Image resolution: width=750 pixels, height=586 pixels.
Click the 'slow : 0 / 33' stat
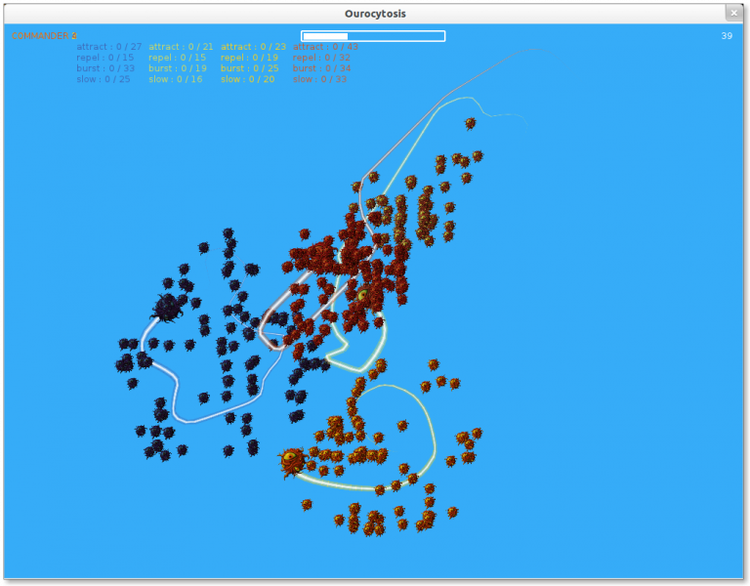pos(320,79)
